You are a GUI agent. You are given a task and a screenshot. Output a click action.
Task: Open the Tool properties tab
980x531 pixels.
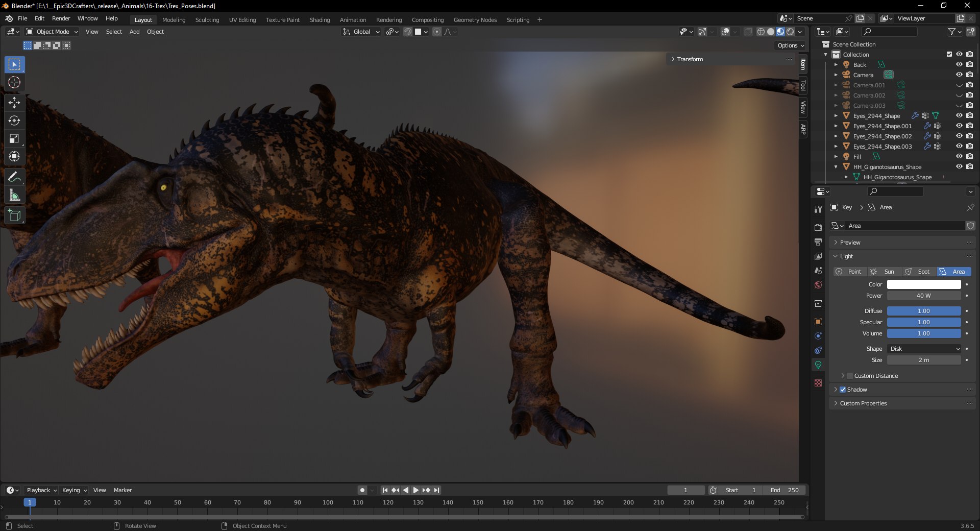(x=818, y=209)
